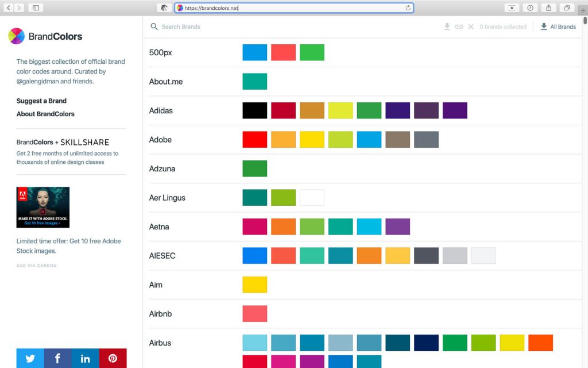
Task: Click the red Adobe swatch
Action: (254, 140)
